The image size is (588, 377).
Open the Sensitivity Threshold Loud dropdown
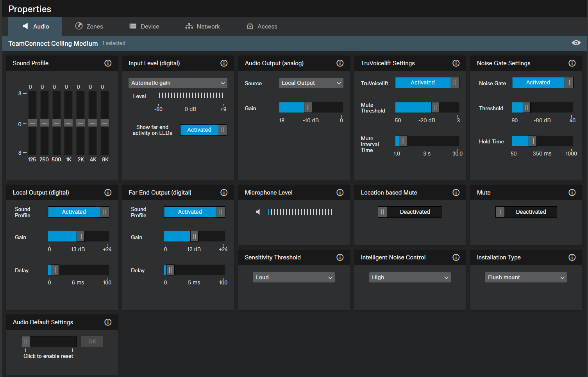[x=294, y=277]
